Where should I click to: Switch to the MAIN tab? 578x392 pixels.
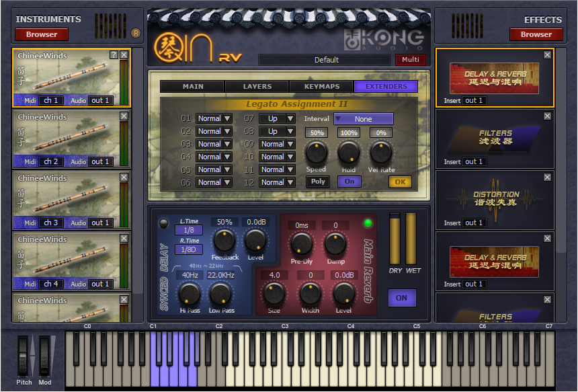pos(192,86)
